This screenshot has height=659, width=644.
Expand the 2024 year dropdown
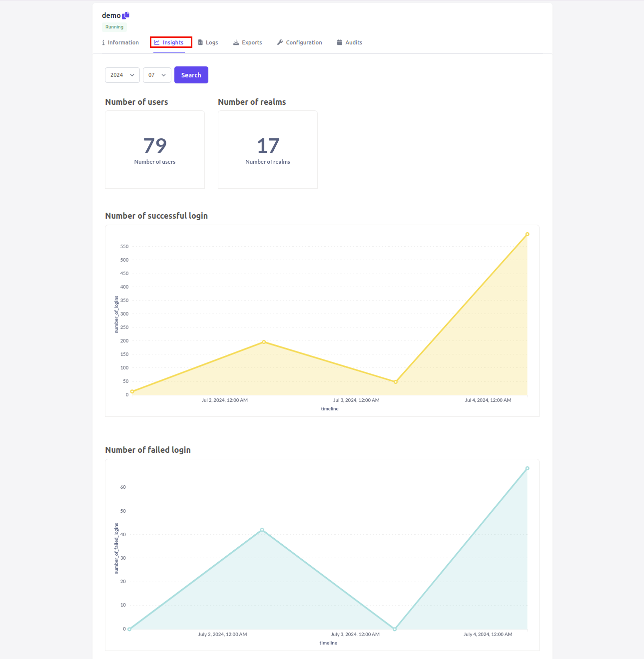click(122, 75)
